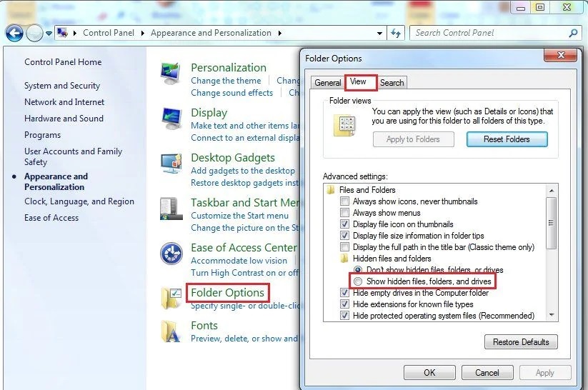Click Add gadgets to the desktop link
Screen dimensions: 588x390
(243, 171)
